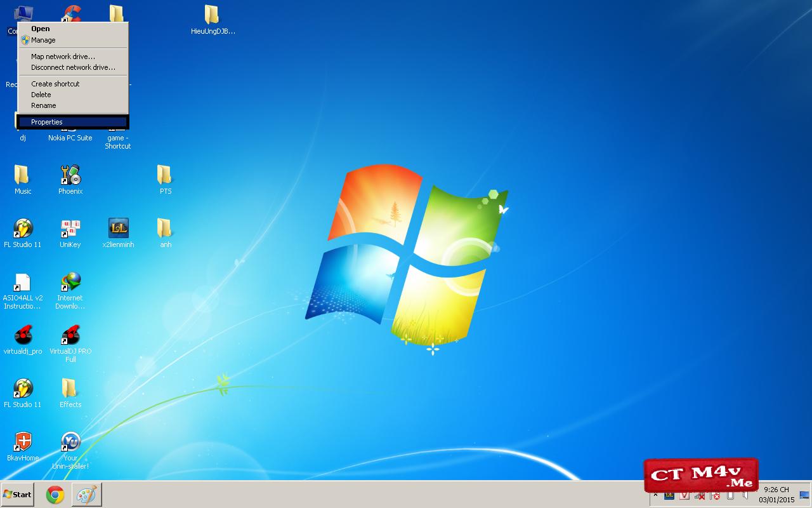Click the x2lienminh League icon
The image size is (812, 508).
click(119, 229)
